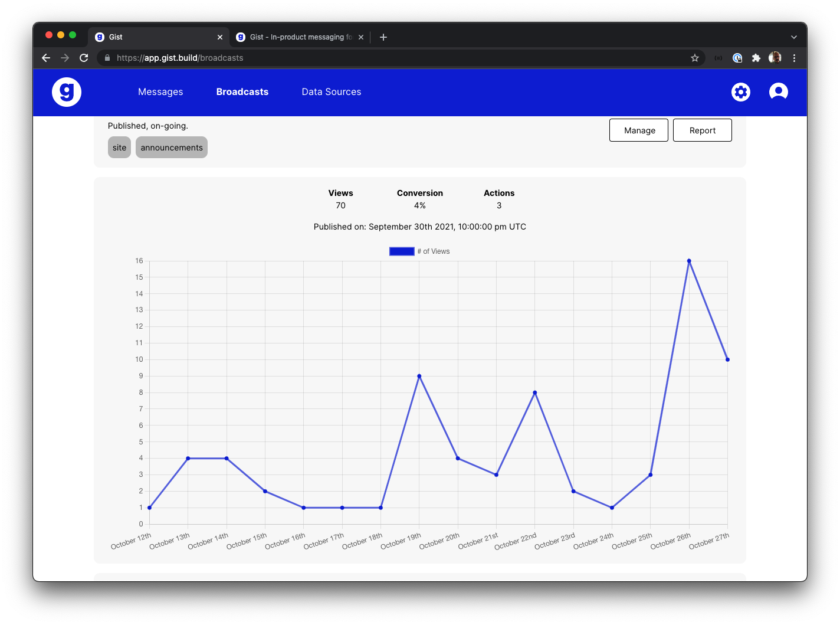The height and width of the screenshot is (625, 840).
Task: Open the Data Sources section
Action: coord(331,92)
